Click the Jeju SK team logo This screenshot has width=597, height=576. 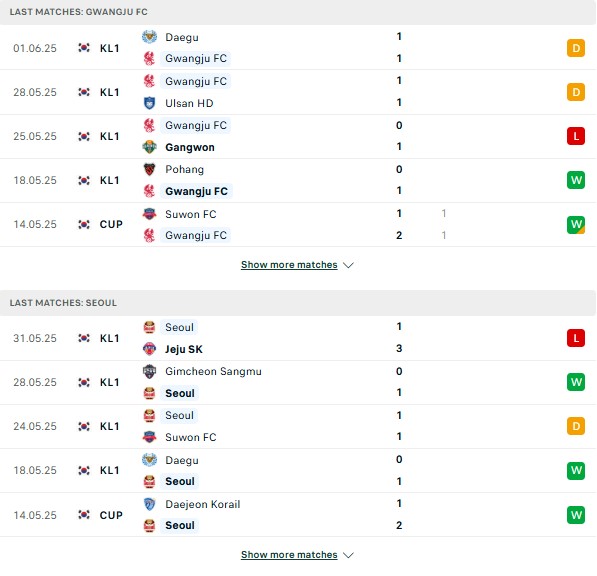(x=149, y=349)
